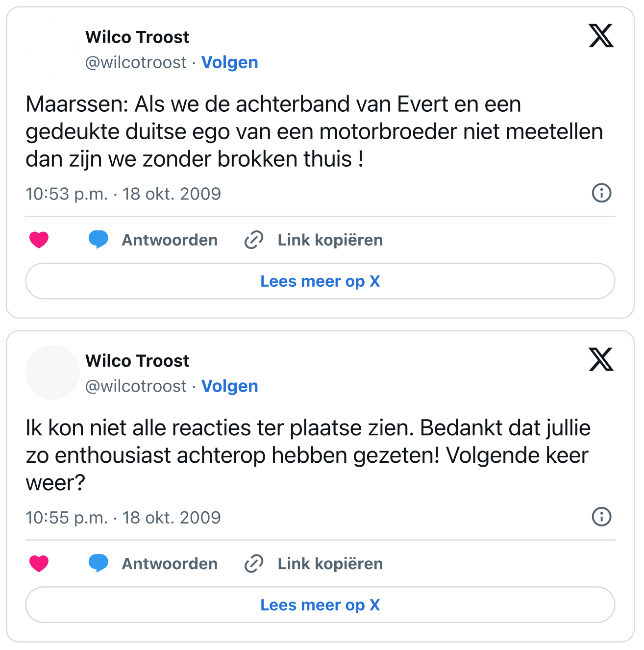Click the chain link icon on the second tweet

click(x=254, y=563)
